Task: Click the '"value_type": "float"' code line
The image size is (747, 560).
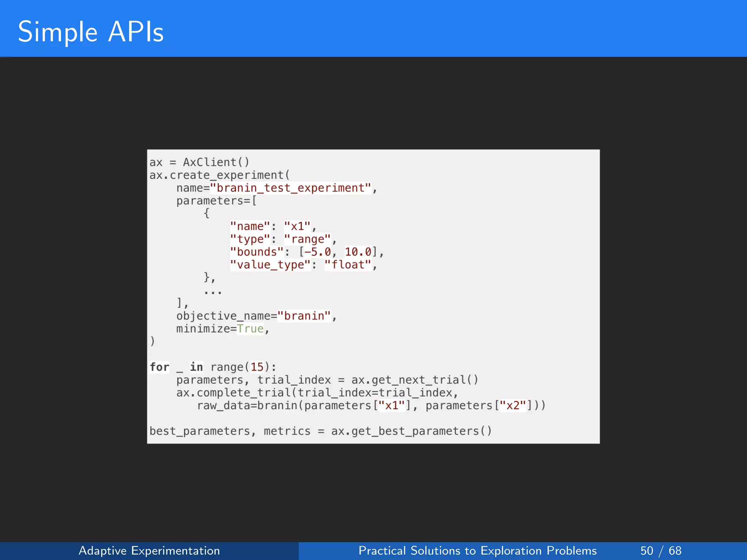Action: pos(303,265)
